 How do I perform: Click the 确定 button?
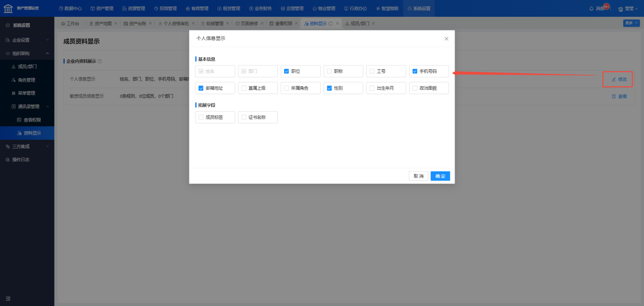coord(440,176)
